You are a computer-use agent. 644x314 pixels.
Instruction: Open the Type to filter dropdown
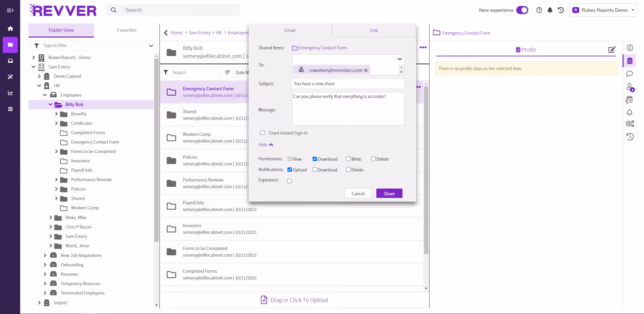pos(151,46)
